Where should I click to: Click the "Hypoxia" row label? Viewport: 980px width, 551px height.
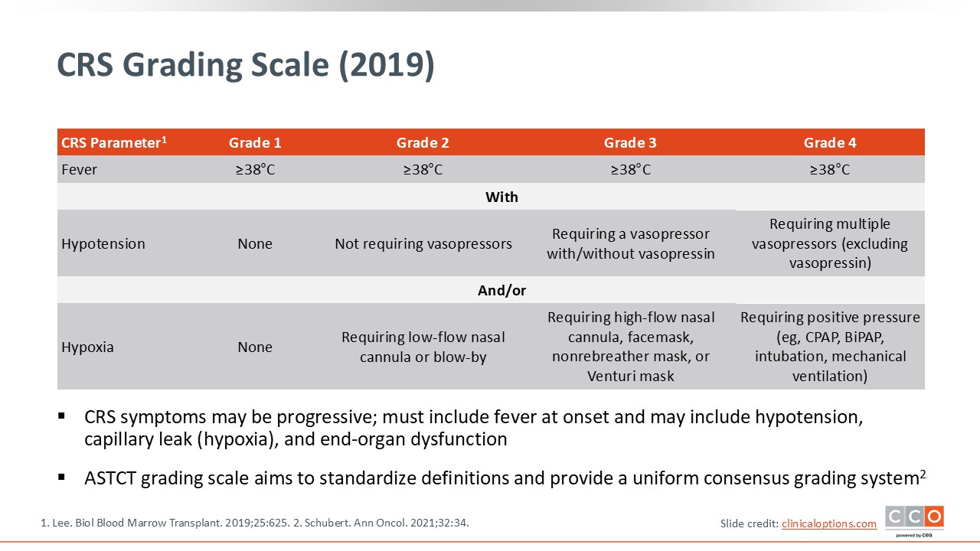click(x=87, y=347)
